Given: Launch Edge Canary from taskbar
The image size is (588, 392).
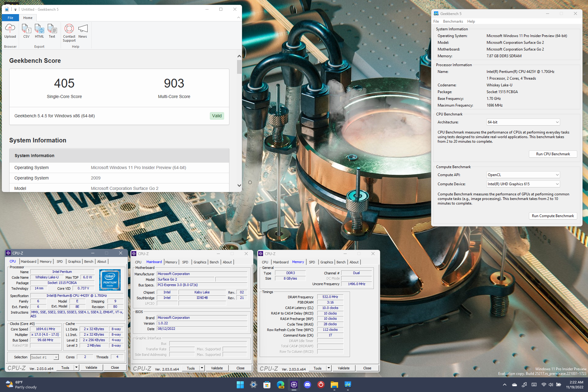Looking at the screenshot, I should point(281,385).
